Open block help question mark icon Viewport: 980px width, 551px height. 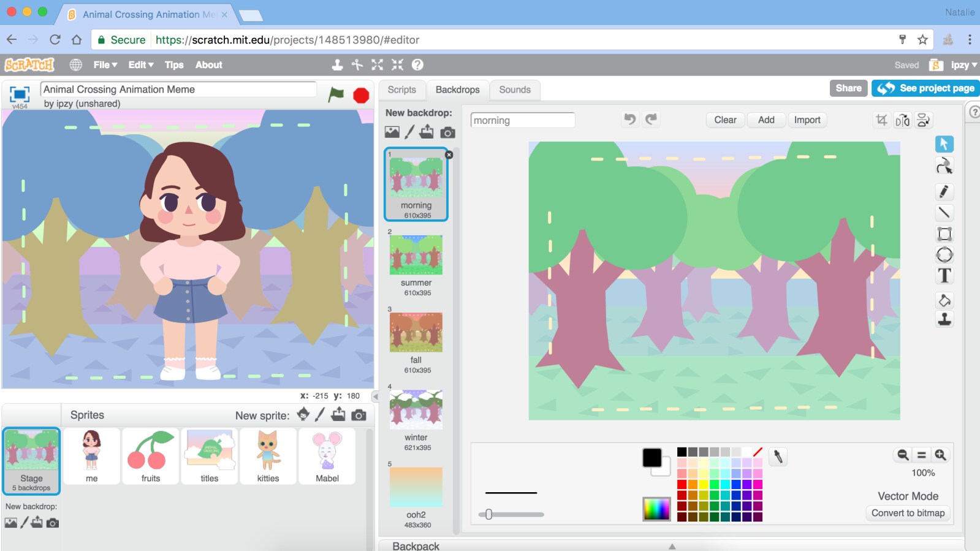pos(417,64)
